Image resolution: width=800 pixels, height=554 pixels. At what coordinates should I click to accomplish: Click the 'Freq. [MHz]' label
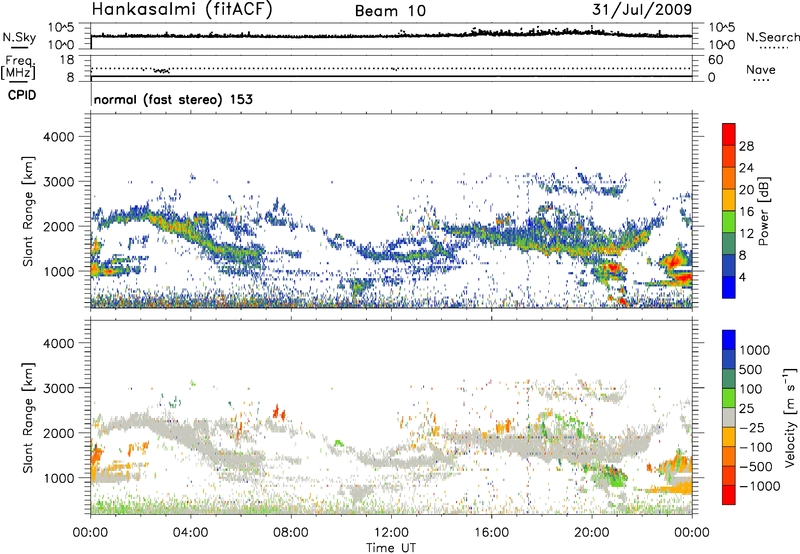coord(18,68)
